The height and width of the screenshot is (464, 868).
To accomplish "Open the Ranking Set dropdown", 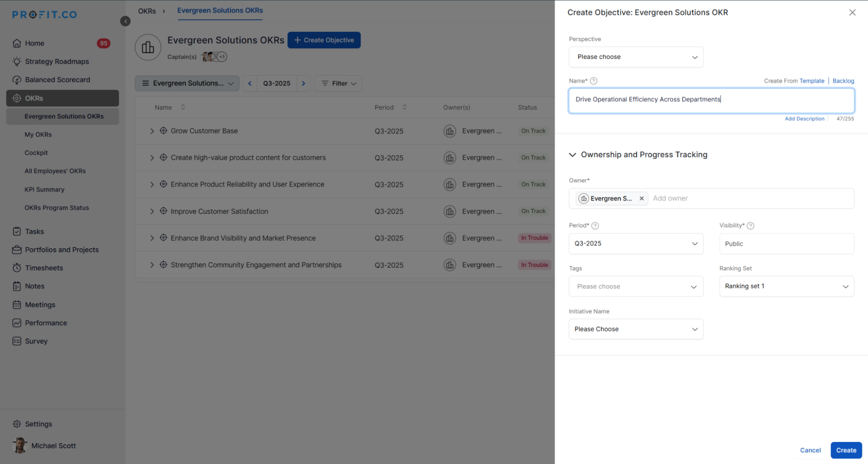I will pyautogui.click(x=786, y=286).
